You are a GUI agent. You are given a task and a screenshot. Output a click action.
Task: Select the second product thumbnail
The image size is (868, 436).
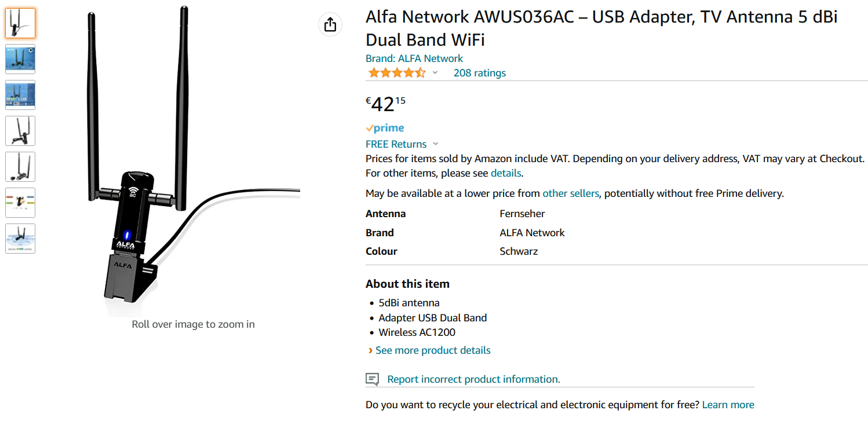coord(20,59)
